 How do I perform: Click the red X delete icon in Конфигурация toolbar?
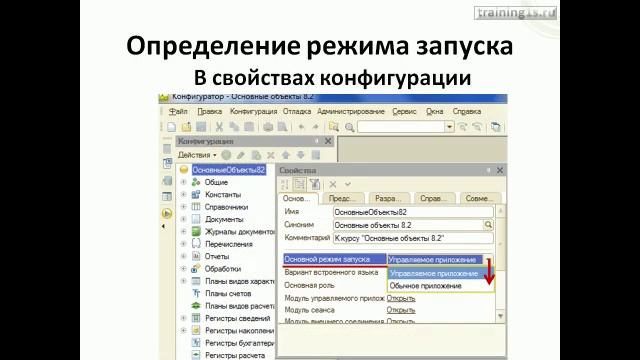271,155
